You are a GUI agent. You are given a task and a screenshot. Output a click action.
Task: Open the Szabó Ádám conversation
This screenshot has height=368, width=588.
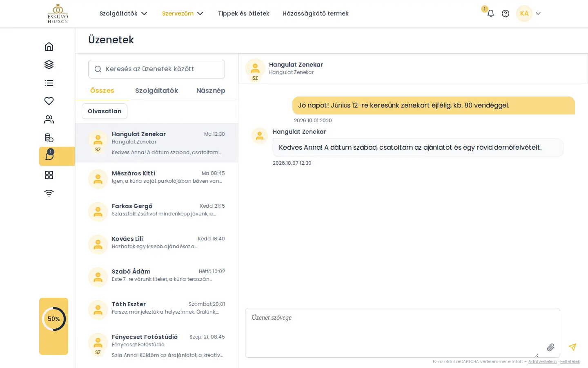(157, 277)
